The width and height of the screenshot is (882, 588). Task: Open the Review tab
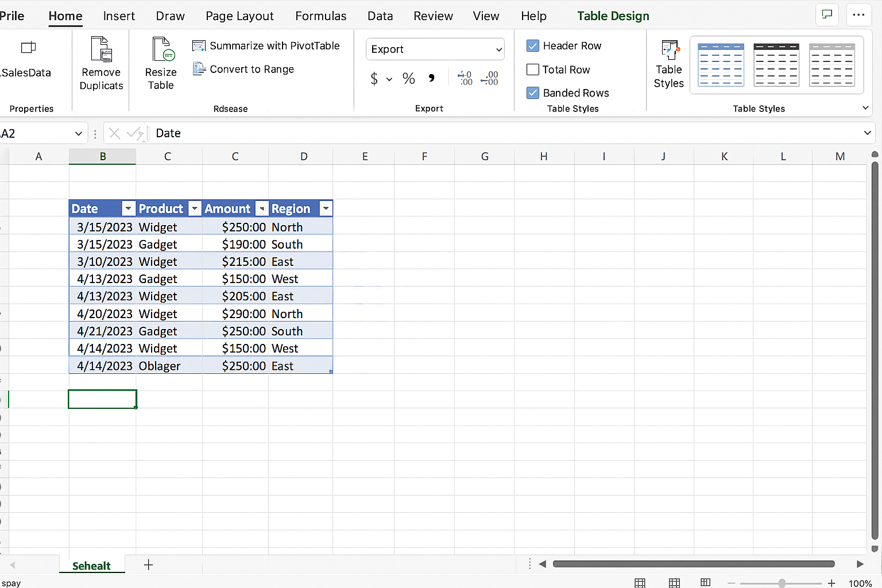coord(433,16)
